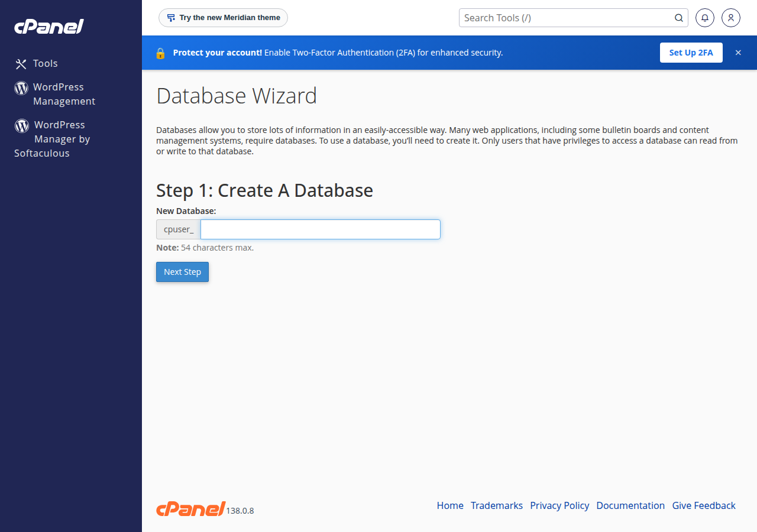The width and height of the screenshot is (757, 532).
Task: Open the Home footer link
Action: click(x=450, y=505)
